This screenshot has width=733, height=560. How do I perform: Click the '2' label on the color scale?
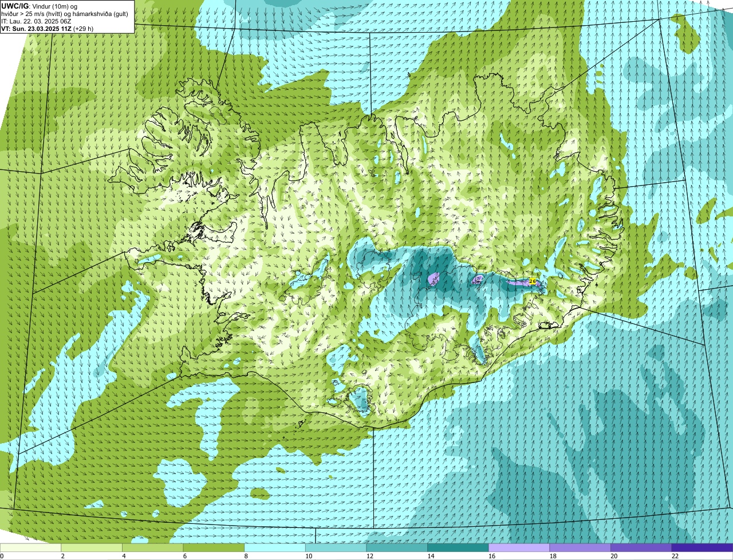(62, 556)
